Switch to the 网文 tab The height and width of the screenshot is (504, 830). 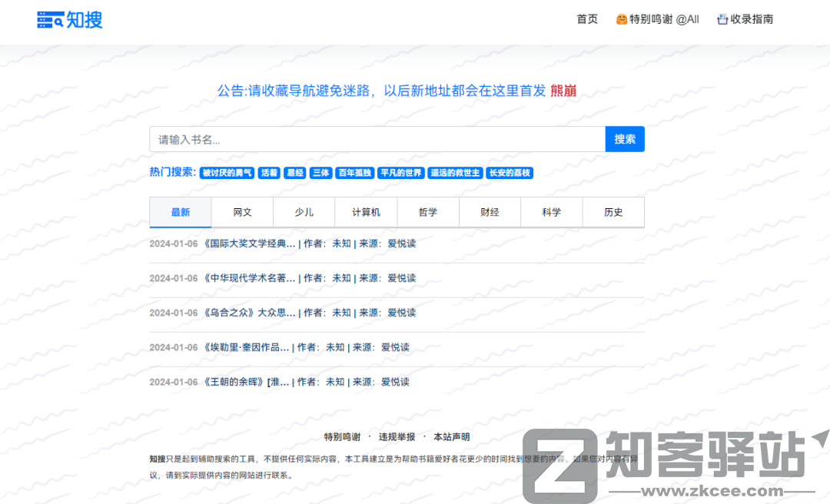pos(242,212)
